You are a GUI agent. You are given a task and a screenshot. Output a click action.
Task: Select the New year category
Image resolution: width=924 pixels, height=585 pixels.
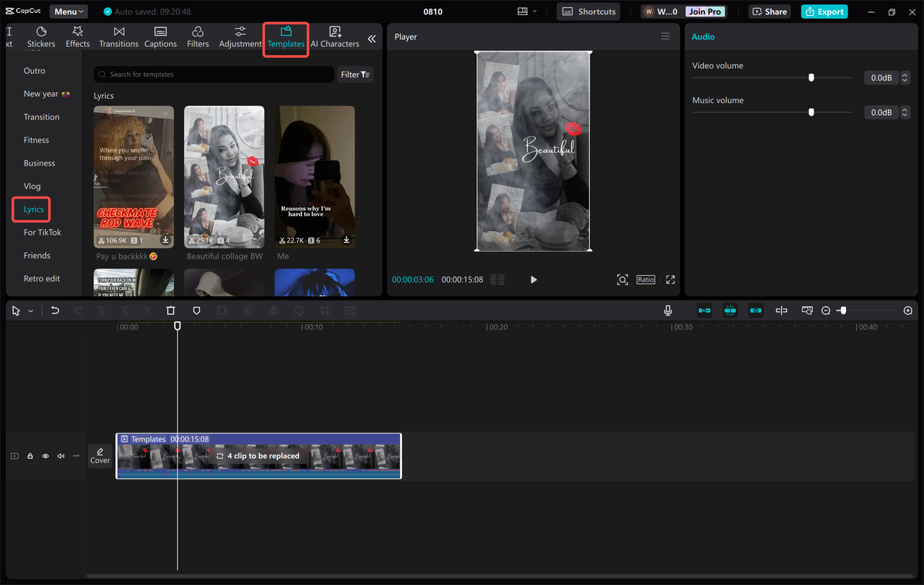point(46,94)
